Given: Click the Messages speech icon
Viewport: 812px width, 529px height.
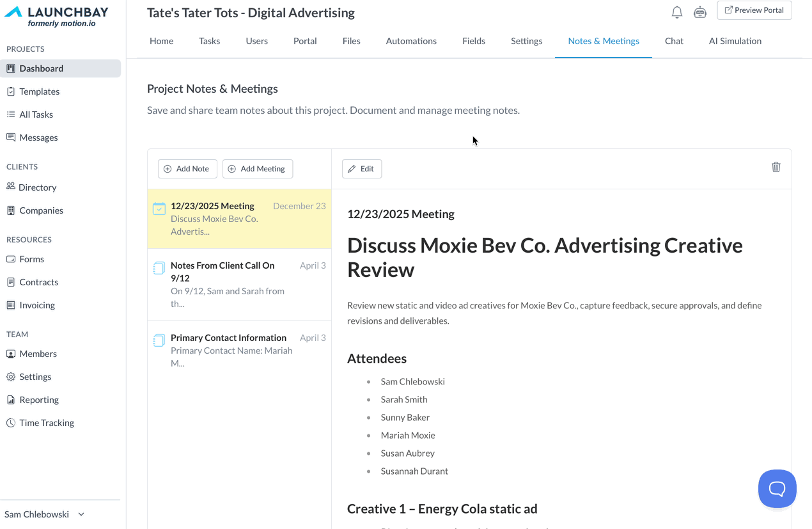Looking at the screenshot, I should 11,138.
